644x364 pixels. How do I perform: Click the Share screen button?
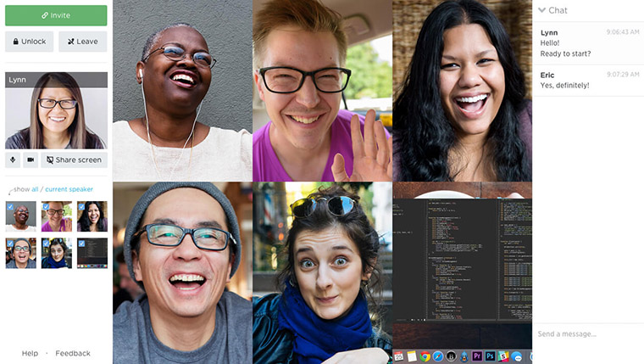(x=74, y=160)
